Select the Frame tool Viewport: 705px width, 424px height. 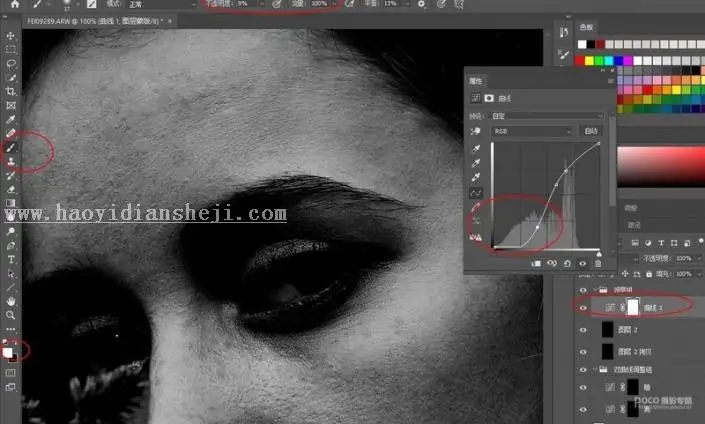pos(10,105)
